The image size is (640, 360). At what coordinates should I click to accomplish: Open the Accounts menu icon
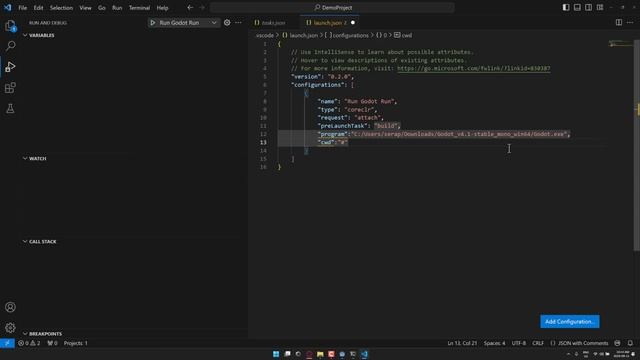(x=10, y=307)
